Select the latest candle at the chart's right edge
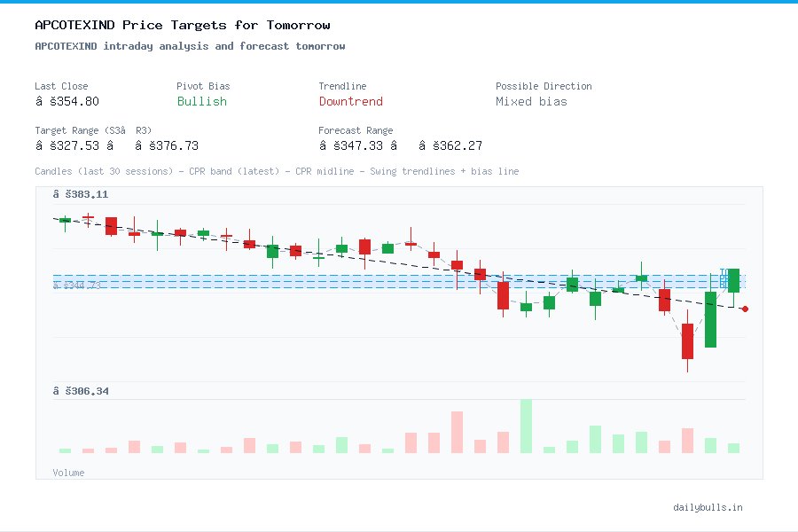The image size is (798, 532). [732, 281]
